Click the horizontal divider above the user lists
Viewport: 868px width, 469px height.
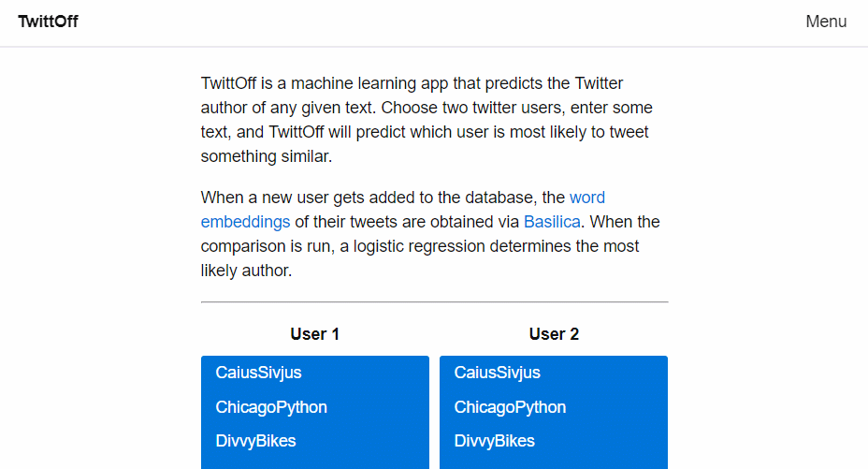[x=434, y=302]
